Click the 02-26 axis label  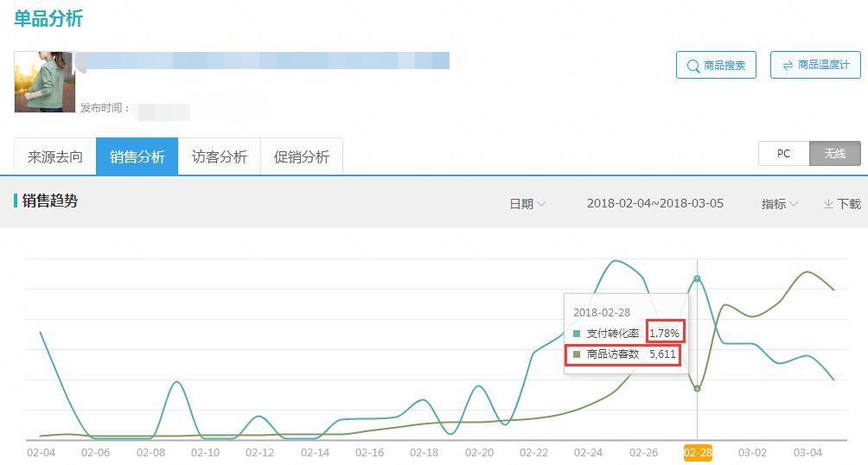(643, 453)
